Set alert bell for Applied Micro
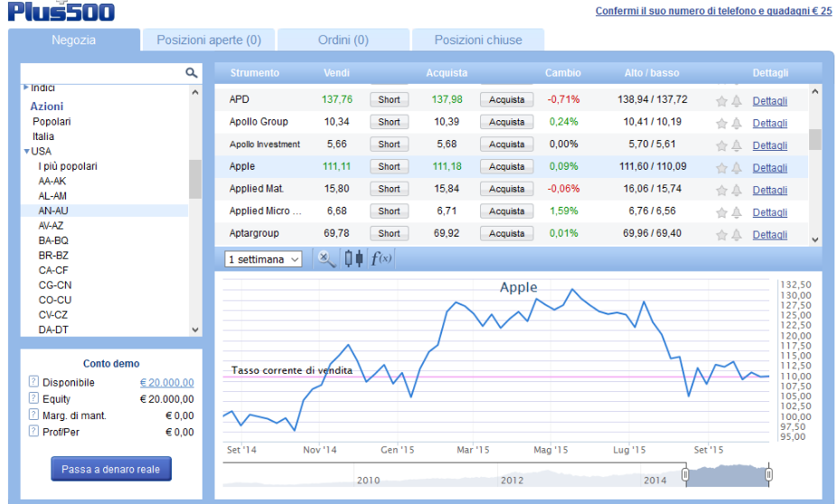This screenshot has height=504, width=838. (x=737, y=213)
